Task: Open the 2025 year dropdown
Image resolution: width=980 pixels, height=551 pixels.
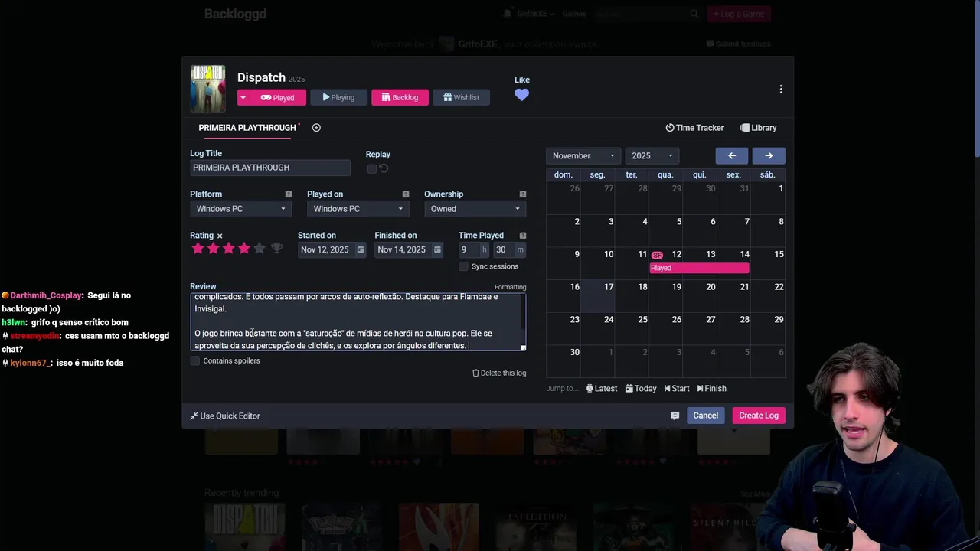Action: click(x=652, y=155)
